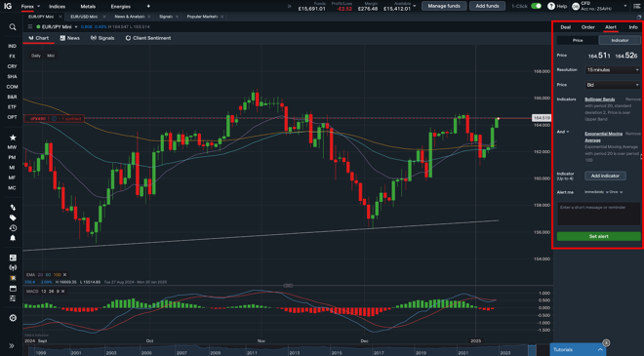Image resolution: width=644 pixels, height=356 pixels.
Task: Open the screener sliders icon in sidebar
Action: tap(13, 298)
